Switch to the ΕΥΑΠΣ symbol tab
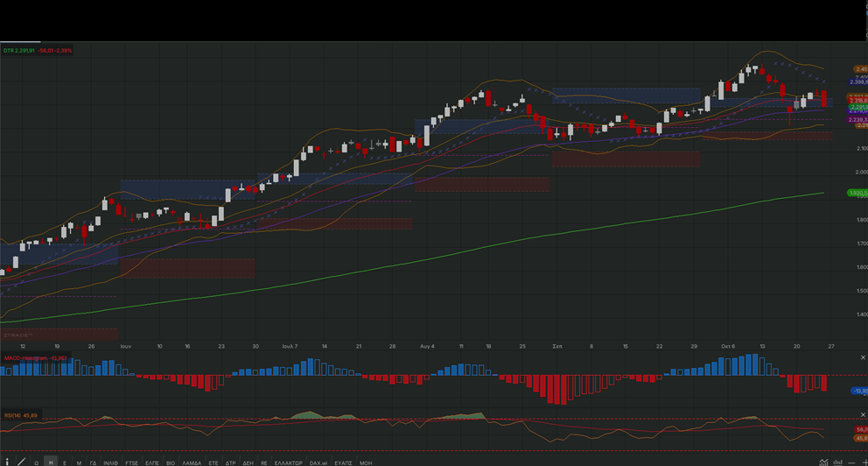The height and width of the screenshot is (466, 868). (x=343, y=462)
